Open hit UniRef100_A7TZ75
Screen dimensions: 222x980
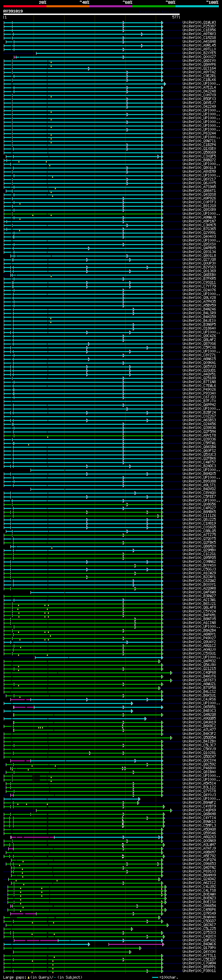pyautogui.click(x=199, y=535)
